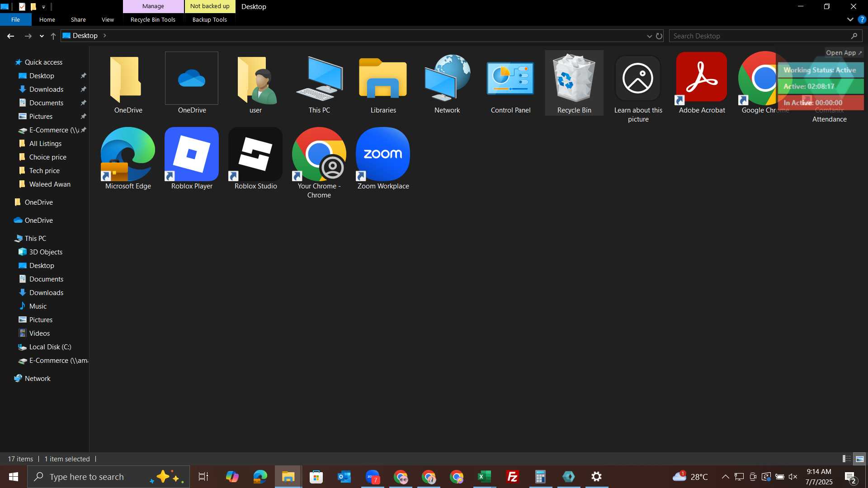Open the notification center
The width and height of the screenshot is (868, 488).
(850, 477)
